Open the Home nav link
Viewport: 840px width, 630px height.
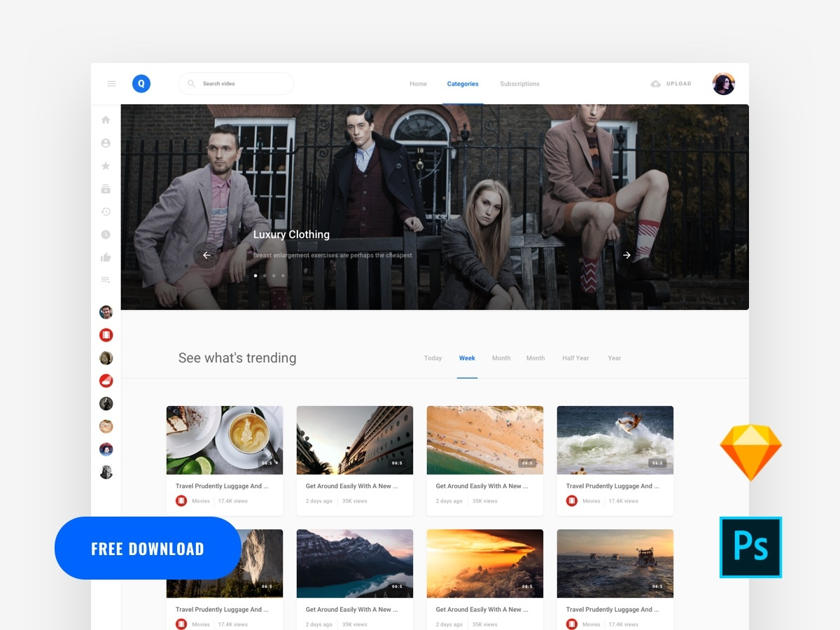pyautogui.click(x=418, y=84)
